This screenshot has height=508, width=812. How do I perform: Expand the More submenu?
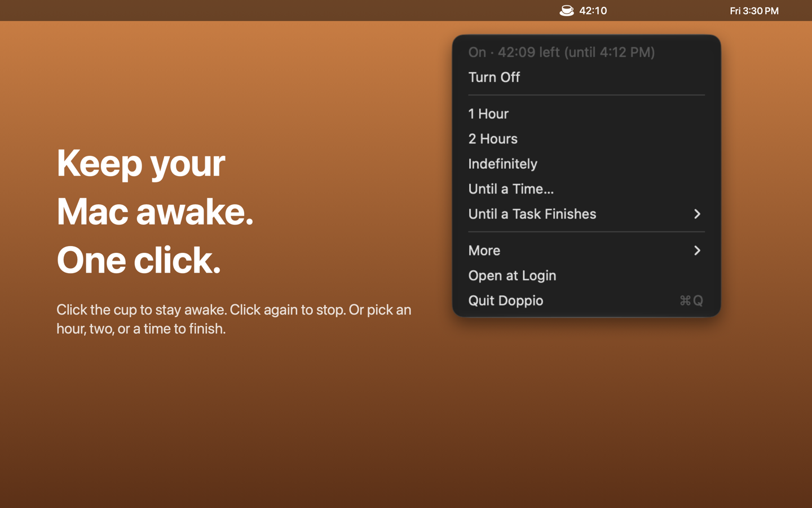(586, 251)
